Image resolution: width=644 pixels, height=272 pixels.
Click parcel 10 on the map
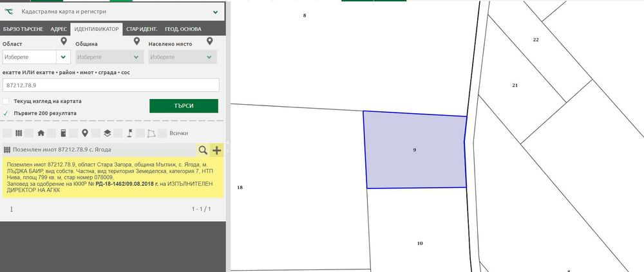click(x=420, y=243)
